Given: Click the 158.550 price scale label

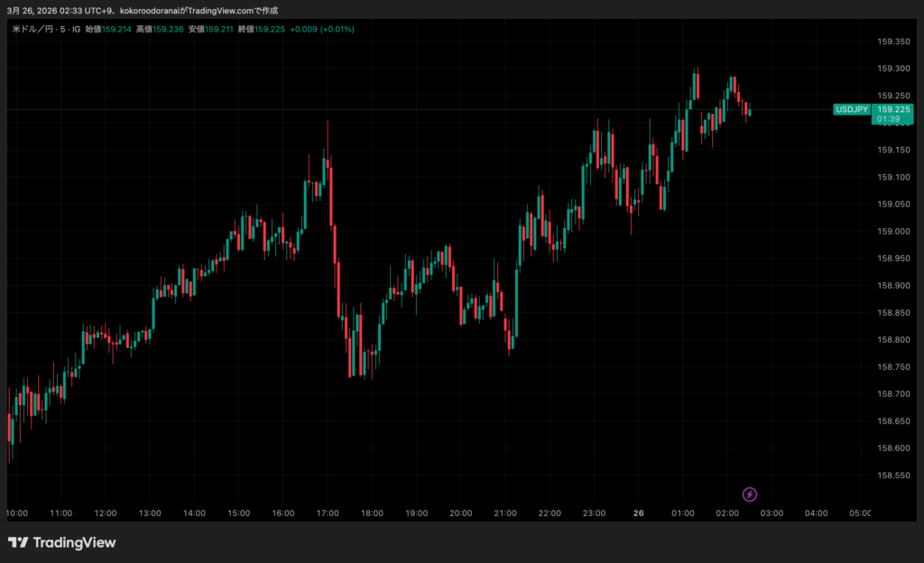Looking at the screenshot, I should tap(892, 475).
